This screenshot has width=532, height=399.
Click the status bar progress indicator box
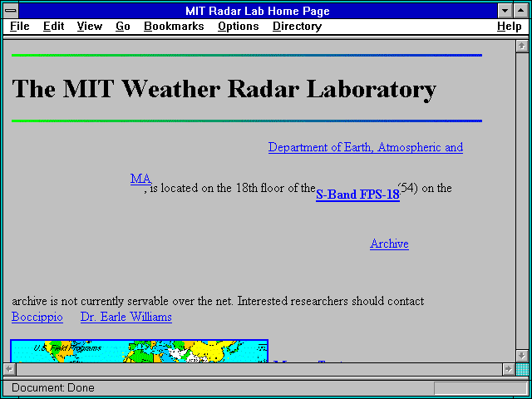point(480,388)
